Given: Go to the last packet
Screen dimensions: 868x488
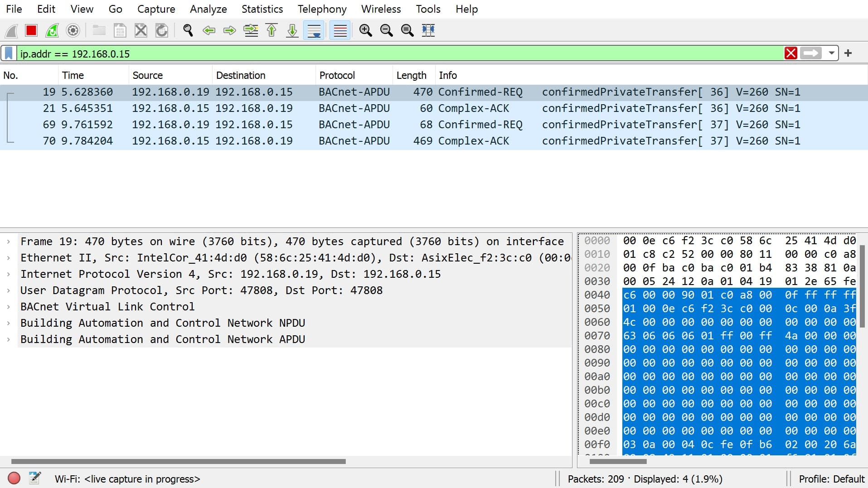Looking at the screenshot, I should point(291,30).
